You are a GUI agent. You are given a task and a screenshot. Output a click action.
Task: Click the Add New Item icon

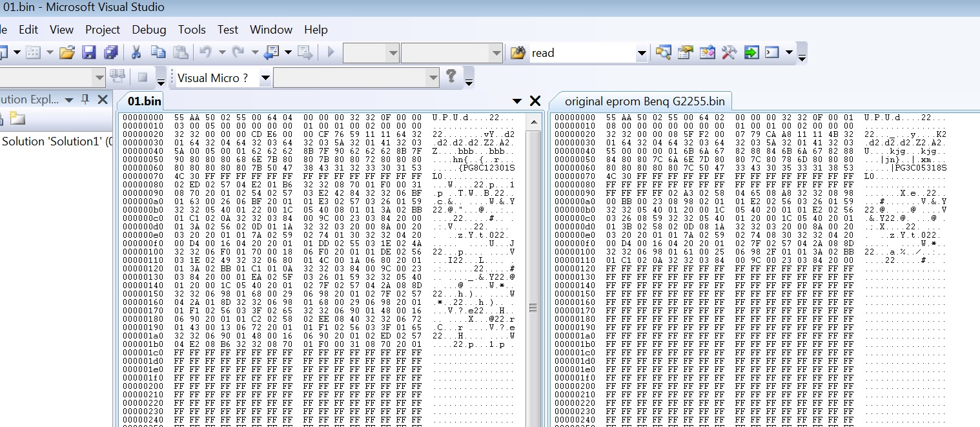coord(33,52)
